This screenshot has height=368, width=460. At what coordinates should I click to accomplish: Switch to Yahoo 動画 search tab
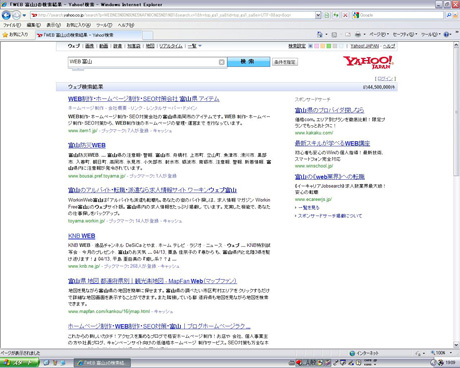point(104,46)
